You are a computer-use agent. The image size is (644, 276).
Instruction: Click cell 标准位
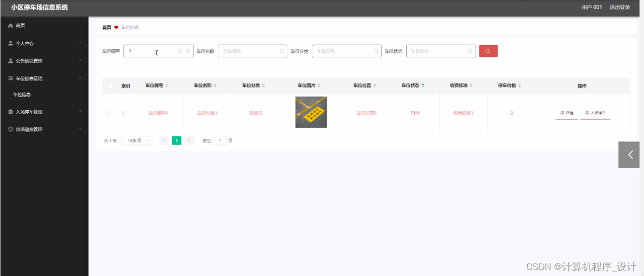pos(256,113)
